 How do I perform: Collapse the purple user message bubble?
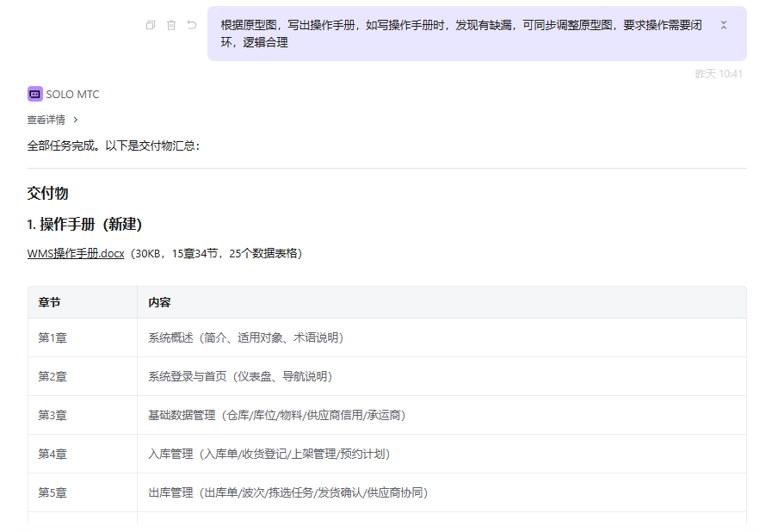[x=723, y=26]
